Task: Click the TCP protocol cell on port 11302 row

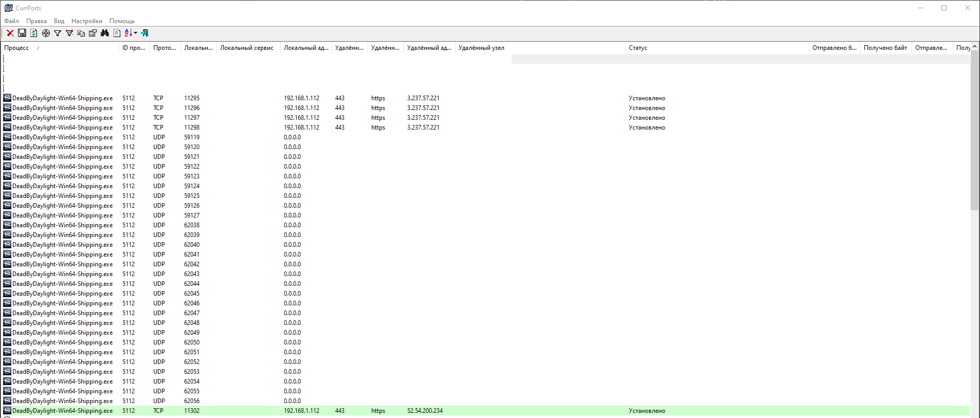Action: point(158,410)
